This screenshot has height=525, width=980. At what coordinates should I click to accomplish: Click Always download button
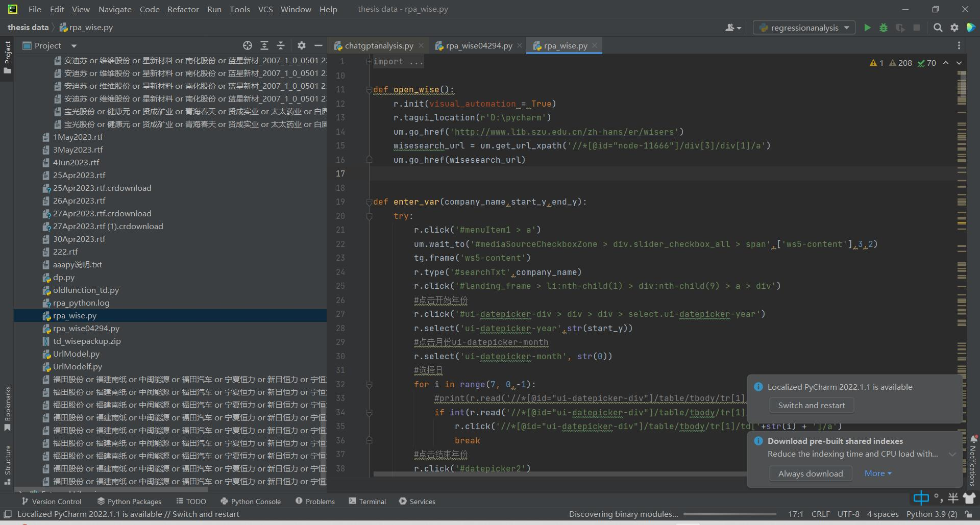(811, 473)
